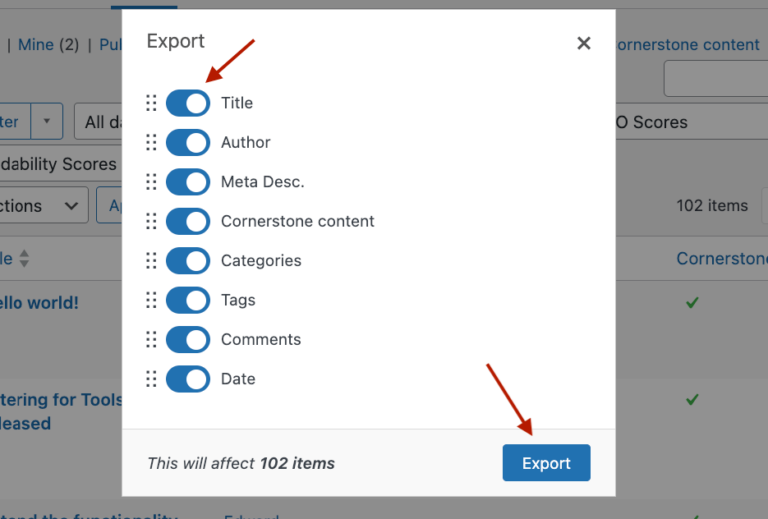768x519 pixels.
Task: Click the Tags label text
Action: [238, 300]
